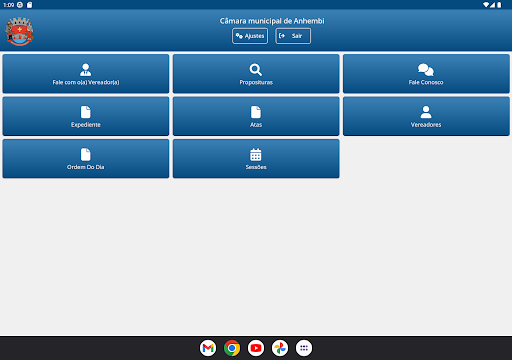Screen dimensions: 512x360
Task: Open the app drawer grid icon
Action: pyautogui.click(x=304, y=348)
